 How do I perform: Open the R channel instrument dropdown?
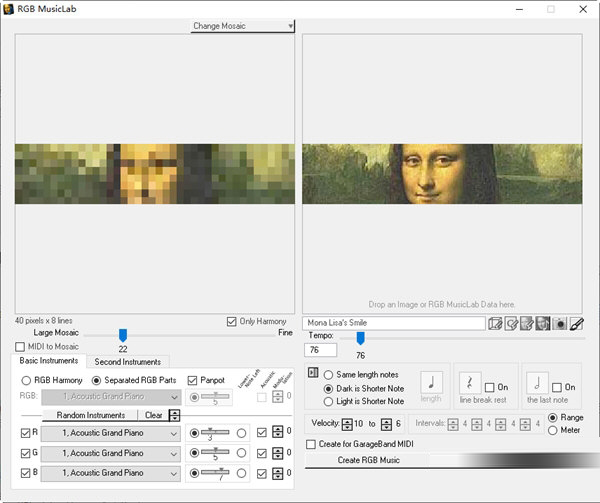(174, 433)
